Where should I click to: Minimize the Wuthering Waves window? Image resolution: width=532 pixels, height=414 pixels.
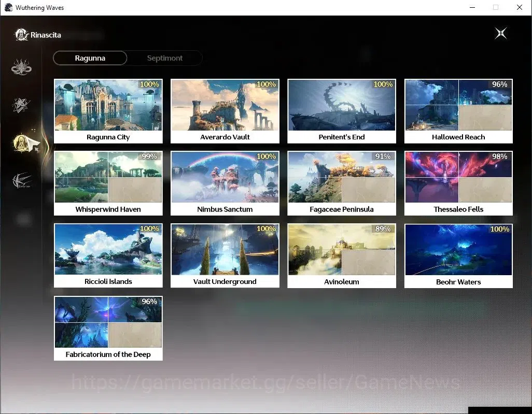pyautogui.click(x=472, y=7)
